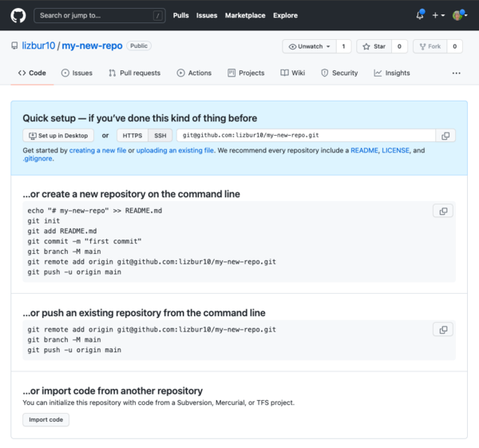Copy the repository SSH URL

coord(445,136)
